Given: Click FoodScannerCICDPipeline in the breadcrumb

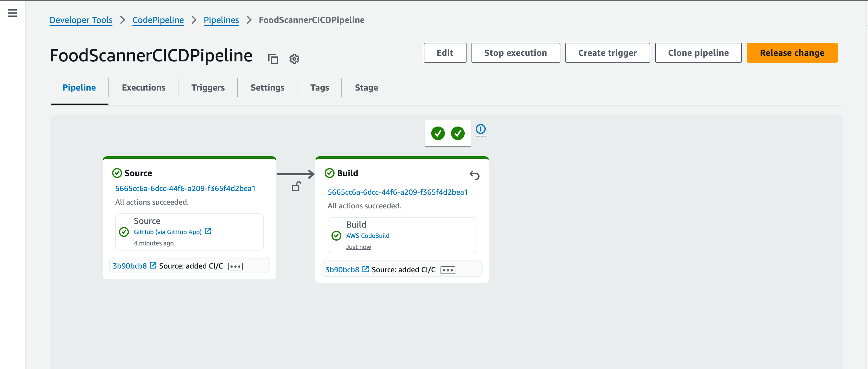Looking at the screenshot, I should point(312,20).
